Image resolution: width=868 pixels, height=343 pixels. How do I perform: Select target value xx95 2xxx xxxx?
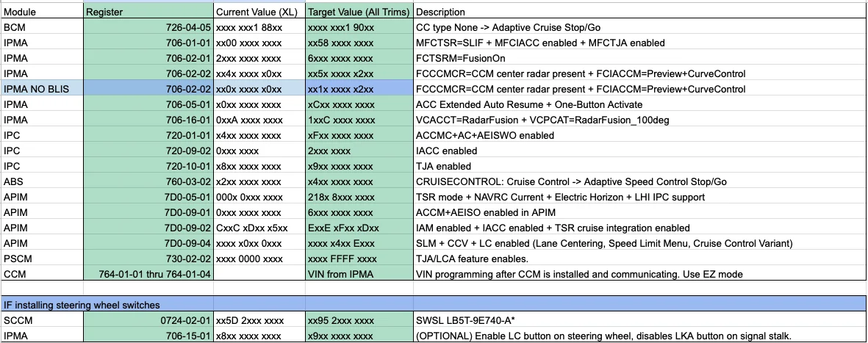359,321
